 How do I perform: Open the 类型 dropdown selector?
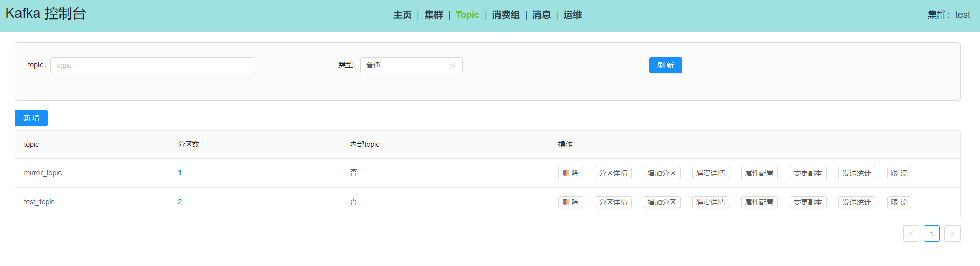point(411,65)
